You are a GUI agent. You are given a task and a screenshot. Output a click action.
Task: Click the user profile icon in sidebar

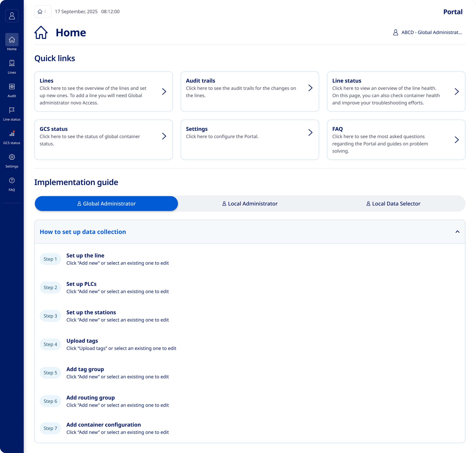[12, 16]
